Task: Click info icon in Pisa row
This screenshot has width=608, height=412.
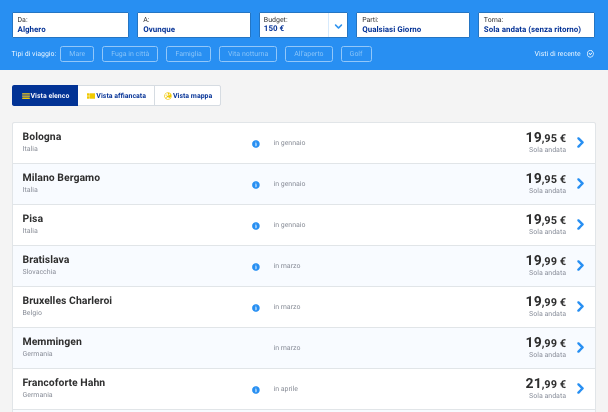Action: coord(256,225)
